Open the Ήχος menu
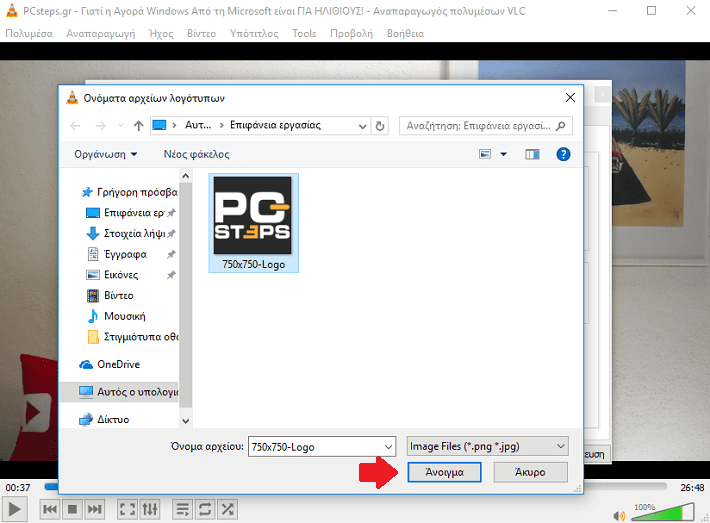Screen dimensions: 710x523 (x=162, y=34)
